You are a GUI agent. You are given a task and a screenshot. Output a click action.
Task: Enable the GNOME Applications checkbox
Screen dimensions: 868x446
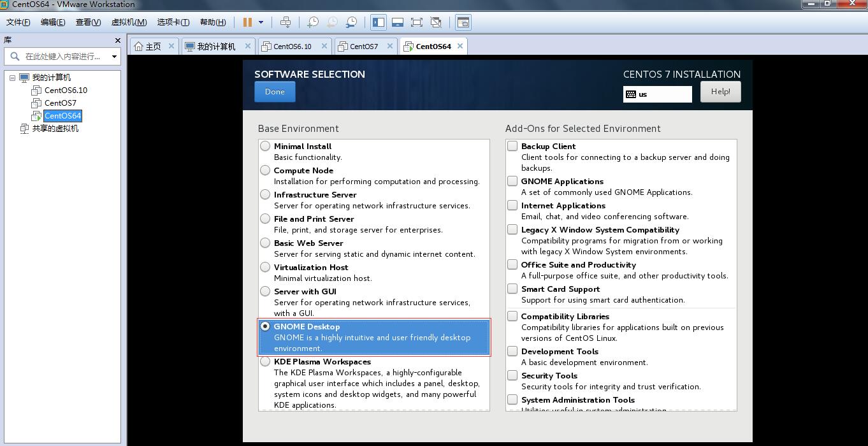[x=512, y=181]
